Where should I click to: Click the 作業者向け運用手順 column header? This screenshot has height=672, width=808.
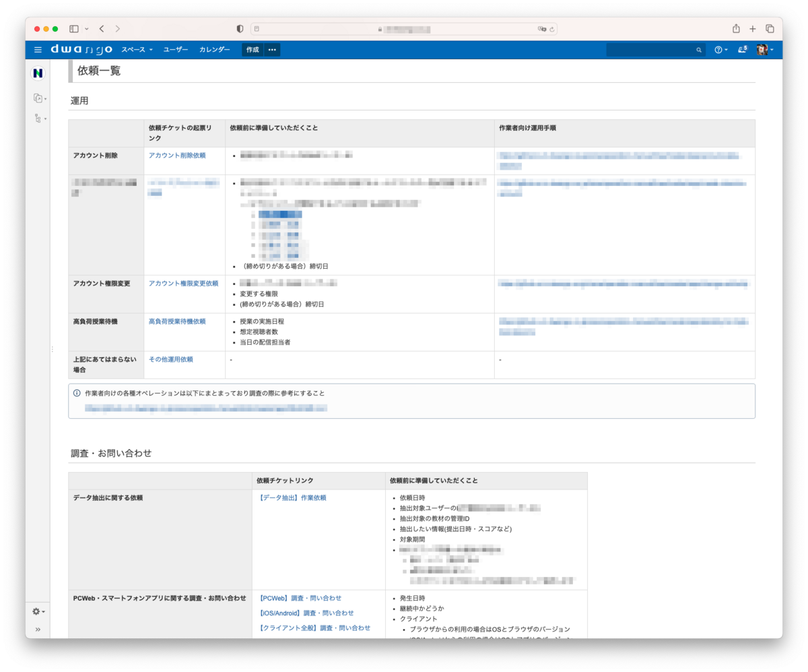(x=625, y=133)
